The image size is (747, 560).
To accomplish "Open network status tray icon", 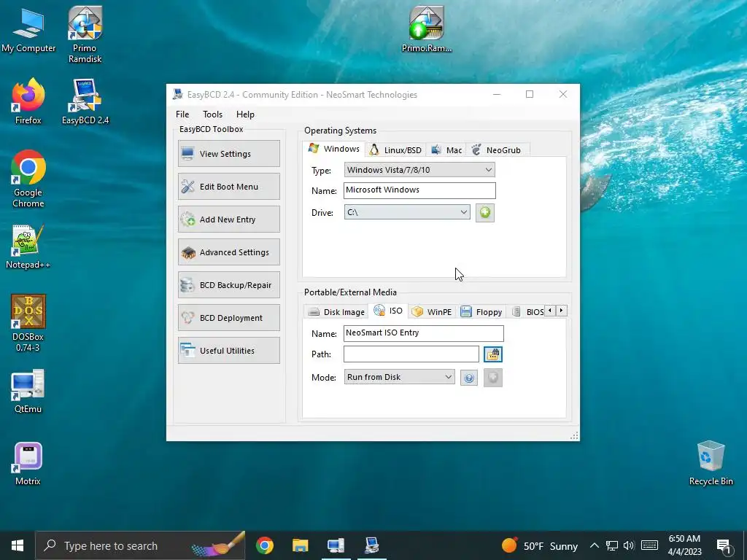I will coord(612,545).
